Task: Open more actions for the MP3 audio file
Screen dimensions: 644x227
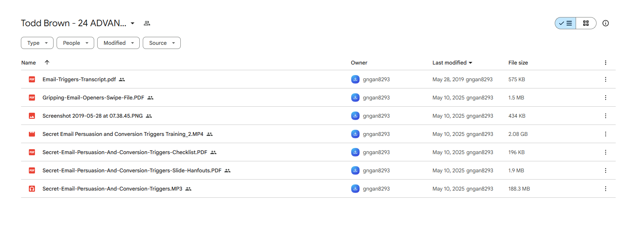Action: point(606,189)
